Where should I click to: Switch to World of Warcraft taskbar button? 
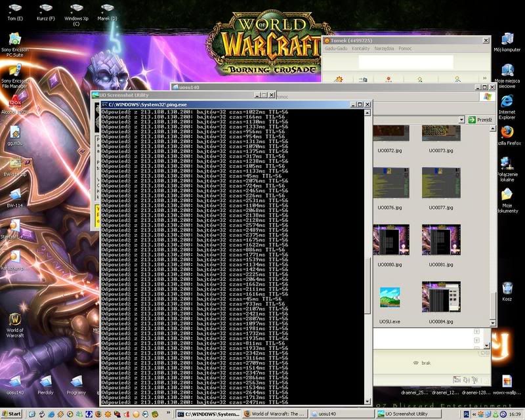(274, 414)
